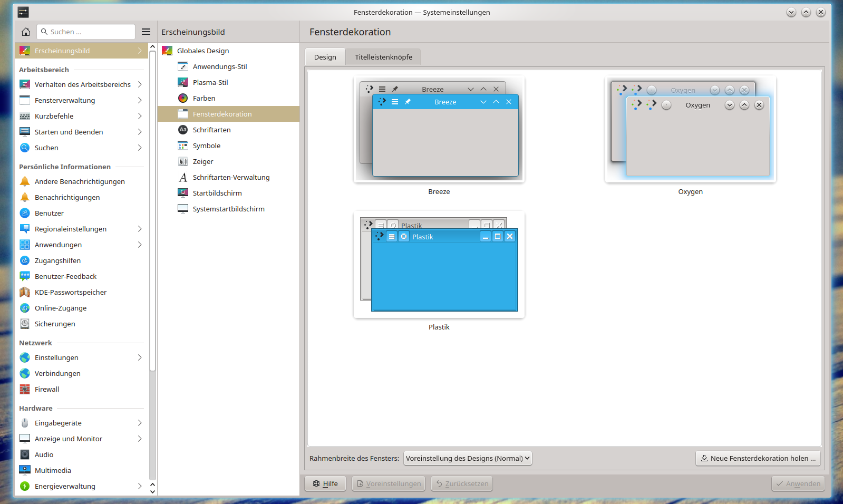Image resolution: width=843 pixels, height=504 pixels.
Task: Open Plasma-Stil icon entry
Action: click(183, 82)
